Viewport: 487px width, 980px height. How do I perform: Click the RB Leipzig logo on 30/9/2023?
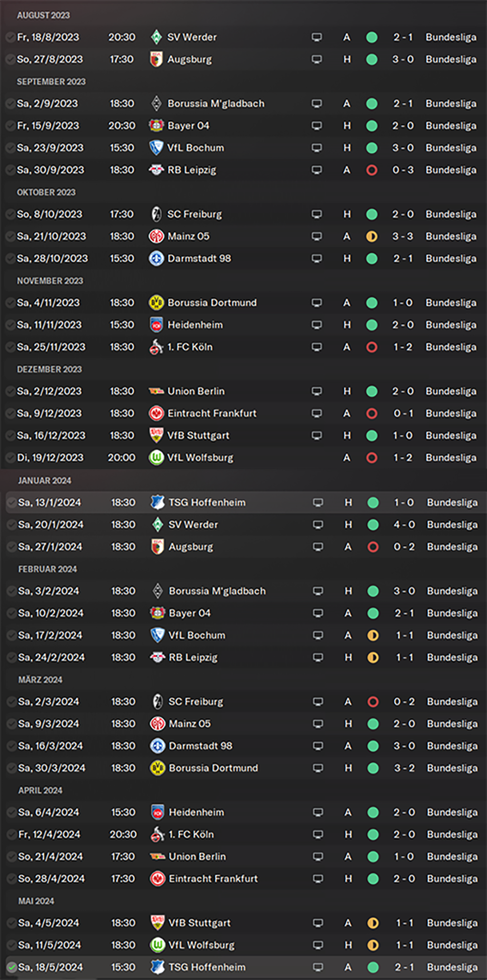pyautogui.click(x=156, y=170)
